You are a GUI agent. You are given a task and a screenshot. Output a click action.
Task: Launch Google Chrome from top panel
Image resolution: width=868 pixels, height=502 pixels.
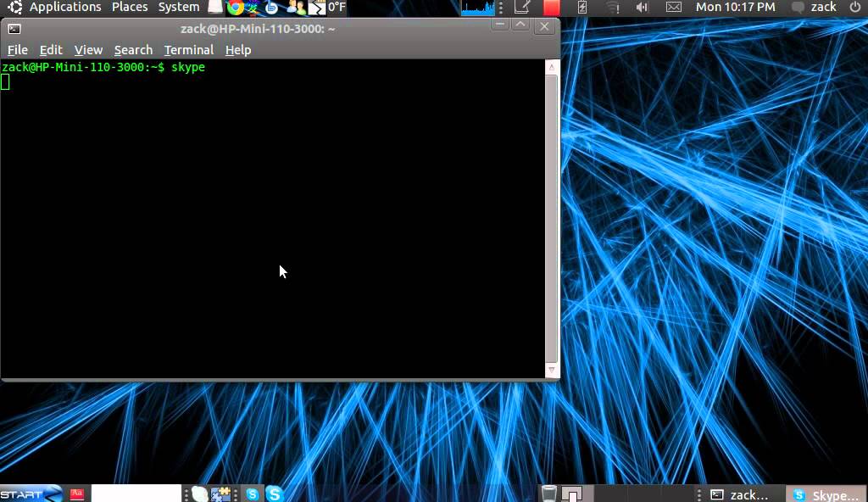pyautogui.click(x=236, y=7)
